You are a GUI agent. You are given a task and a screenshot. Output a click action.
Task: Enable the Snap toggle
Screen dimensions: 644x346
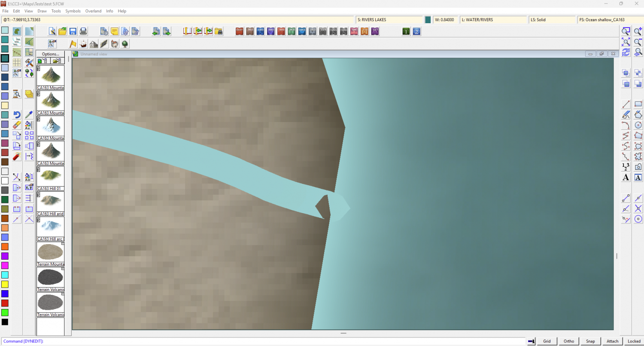pyautogui.click(x=590, y=341)
